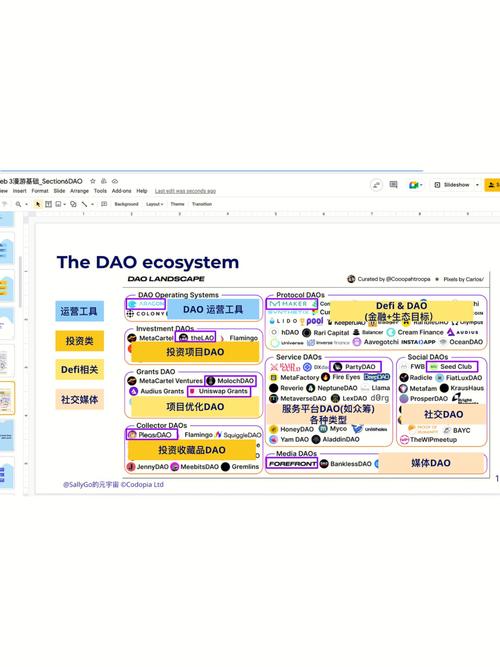This screenshot has width=500, height=667.
Task: Click the cloud document status icon
Action: coord(114,181)
